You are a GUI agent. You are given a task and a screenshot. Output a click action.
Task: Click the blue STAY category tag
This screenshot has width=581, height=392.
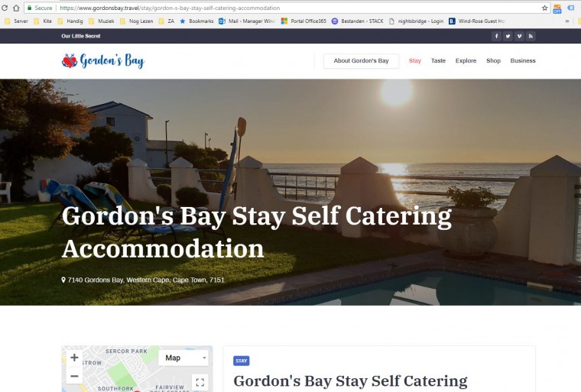coord(242,361)
